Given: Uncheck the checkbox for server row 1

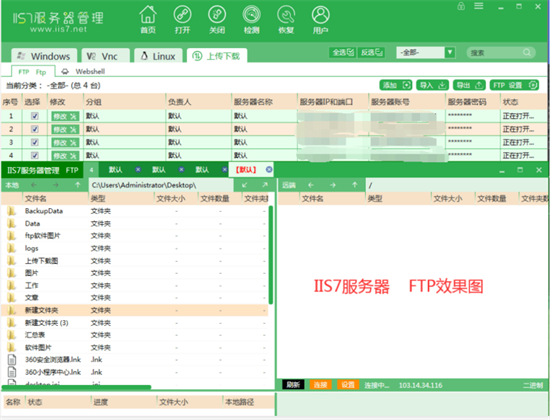Looking at the screenshot, I should (35, 116).
